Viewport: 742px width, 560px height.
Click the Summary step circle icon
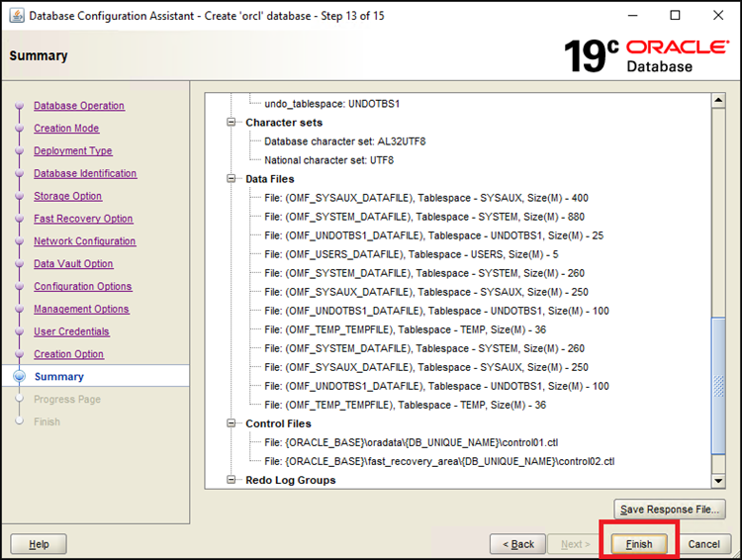click(20, 376)
